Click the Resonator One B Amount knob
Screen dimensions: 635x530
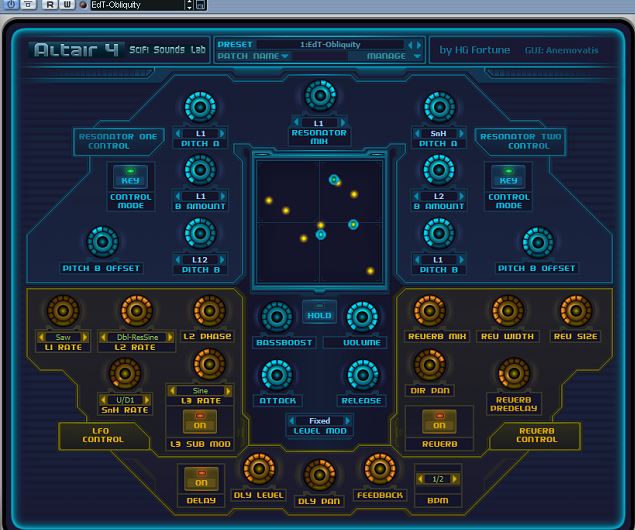(x=200, y=170)
